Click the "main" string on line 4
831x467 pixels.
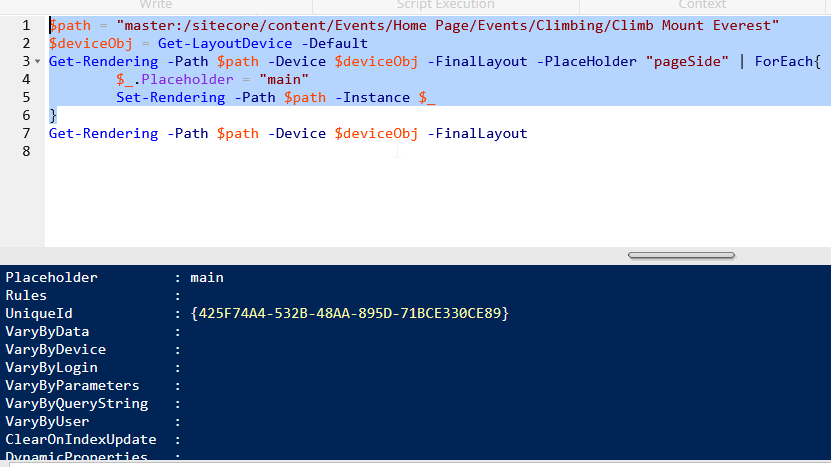[x=284, y=80]
